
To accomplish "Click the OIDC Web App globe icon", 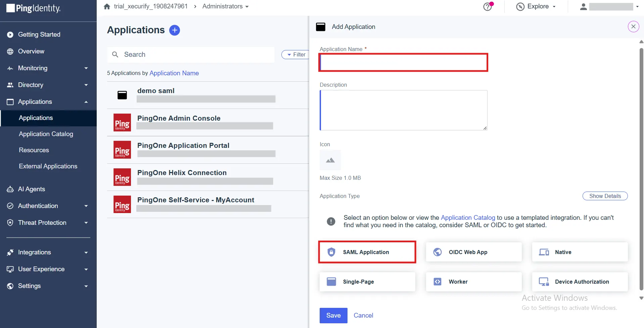I will pyautogui.click(x=438, y=252).
